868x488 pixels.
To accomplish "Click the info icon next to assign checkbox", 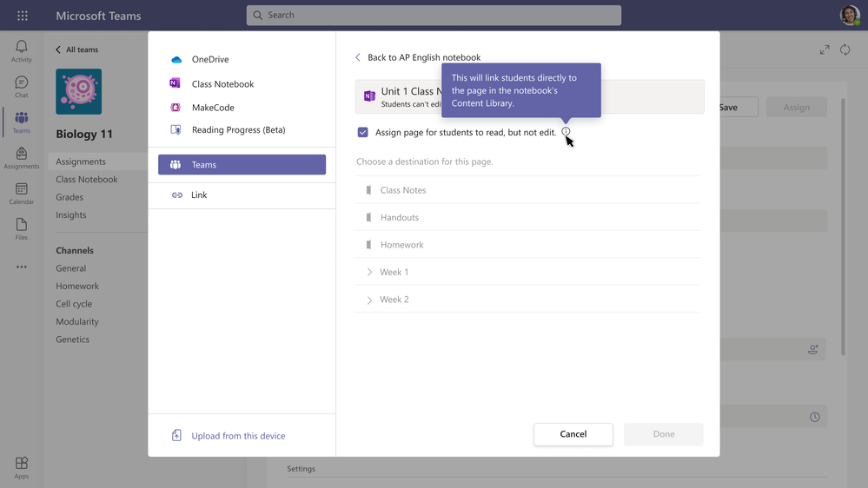I will 565,132.
